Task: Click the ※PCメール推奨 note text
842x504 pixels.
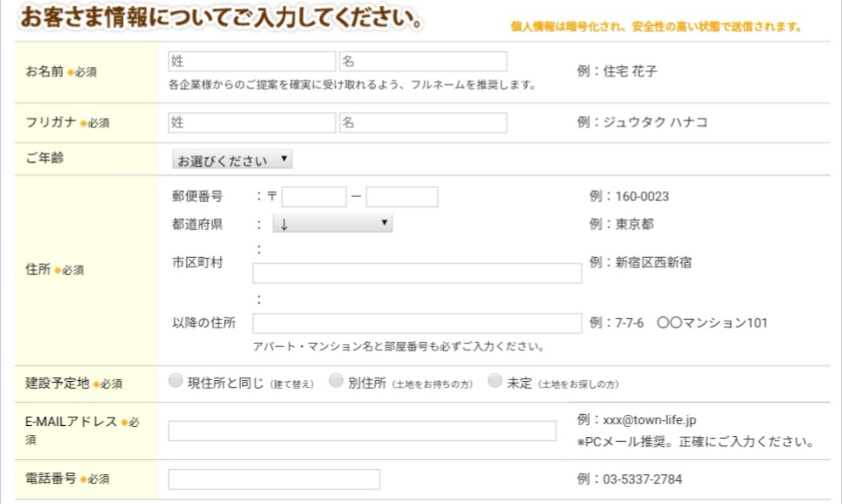Action: click(695, 442)
